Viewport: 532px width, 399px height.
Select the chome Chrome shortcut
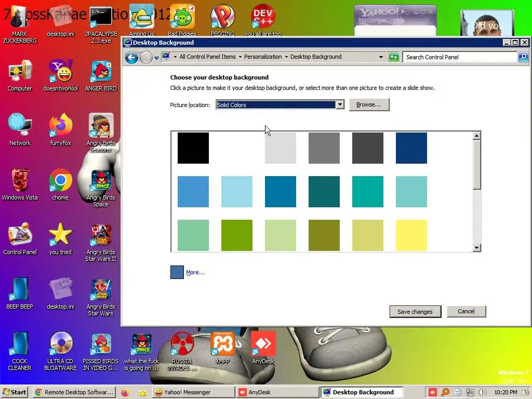(60, 184)
